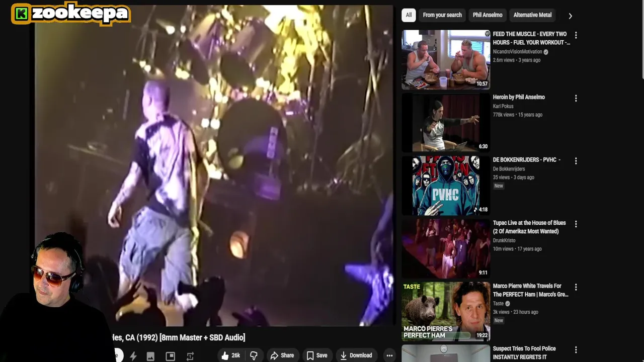
Task: Select the Phil Anselmo filter chip
Action: (488, 15)
